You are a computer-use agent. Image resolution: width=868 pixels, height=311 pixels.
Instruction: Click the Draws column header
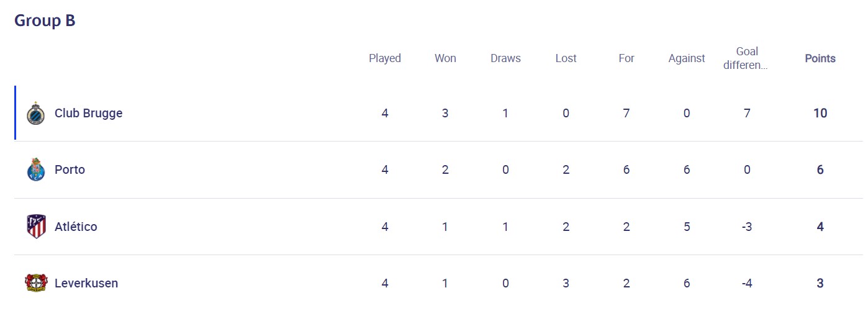coord(505,58)
